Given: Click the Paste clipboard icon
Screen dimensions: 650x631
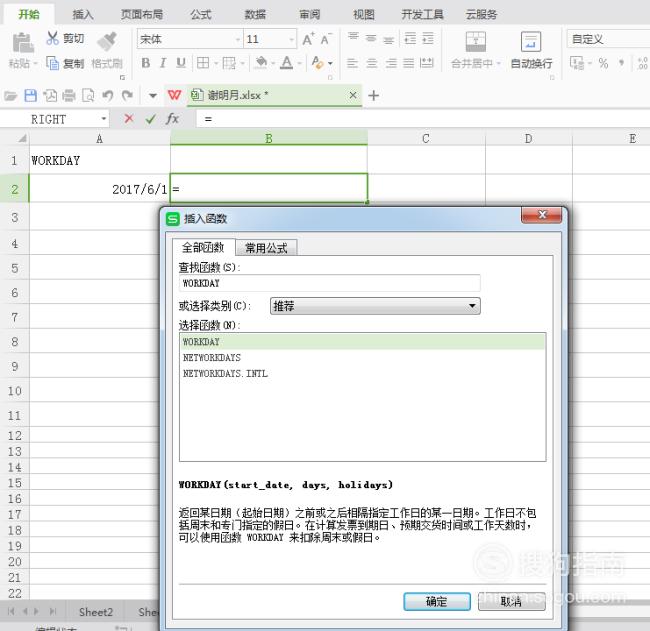Looking at the screenshot, I should [23, 43].
